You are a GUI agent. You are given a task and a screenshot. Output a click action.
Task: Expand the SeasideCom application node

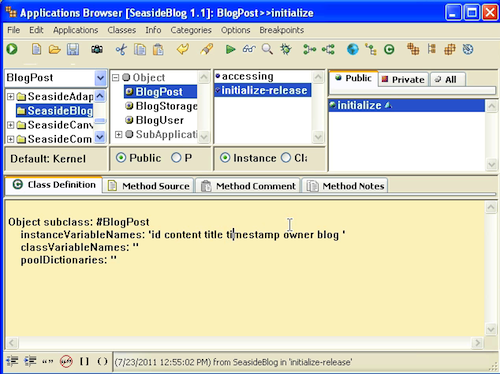(x=10, y=139)
